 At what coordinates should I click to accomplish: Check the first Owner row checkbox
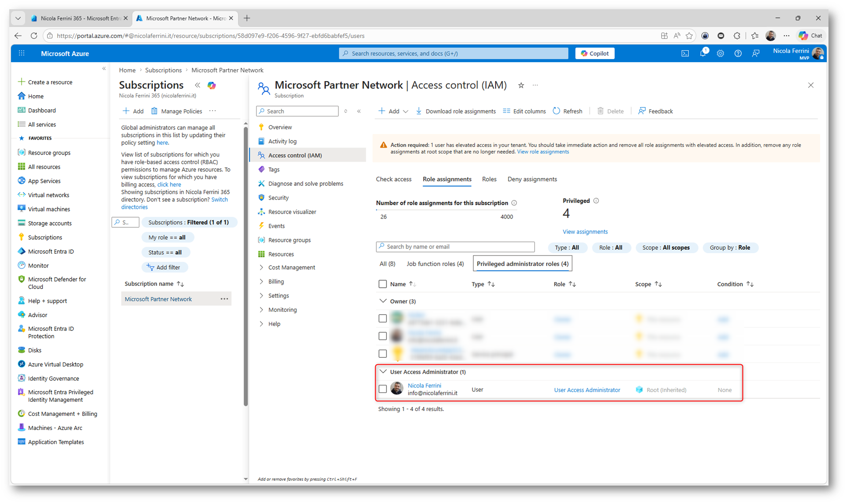pos(383,319)
